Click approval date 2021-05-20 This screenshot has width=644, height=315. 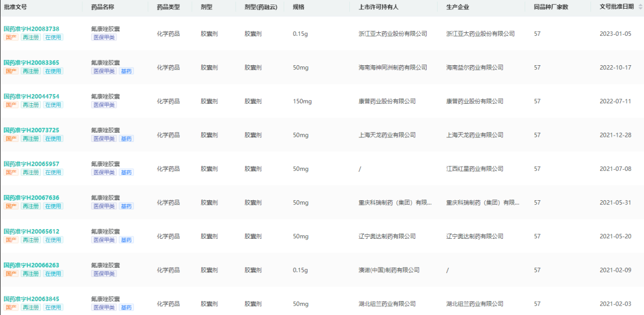click(x=615, y=237)
